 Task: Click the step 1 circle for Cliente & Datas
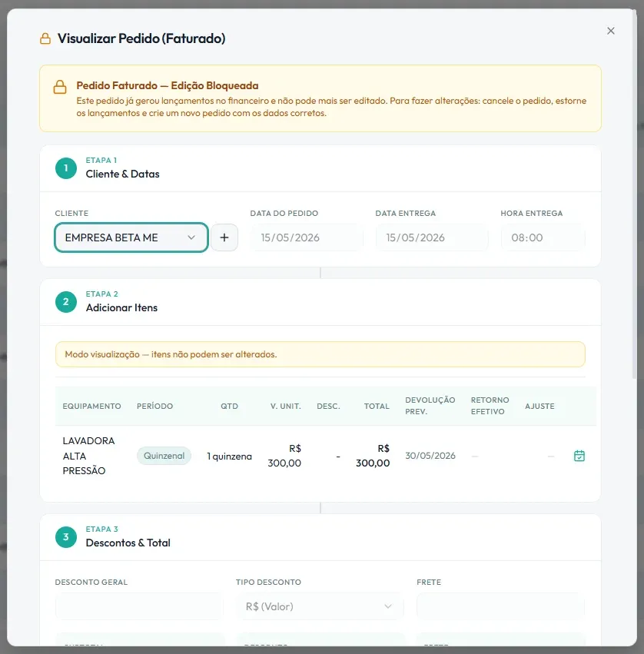[x=66, y=168]
